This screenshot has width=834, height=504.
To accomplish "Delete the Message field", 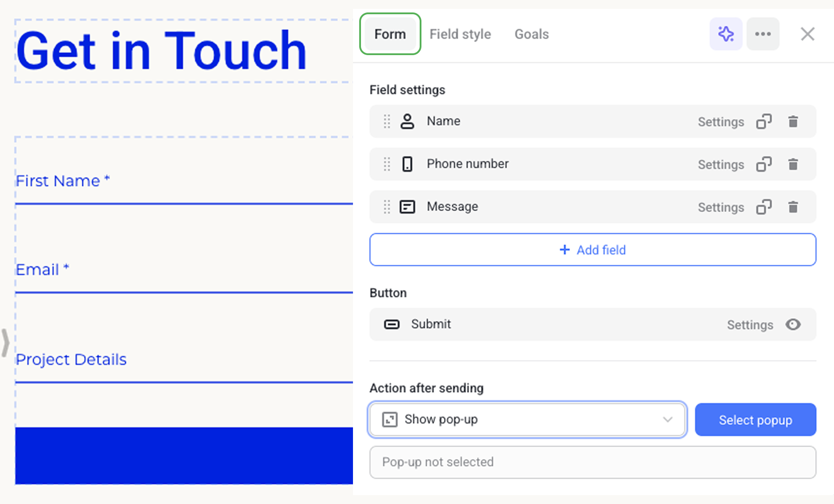I will pos(793,207).
